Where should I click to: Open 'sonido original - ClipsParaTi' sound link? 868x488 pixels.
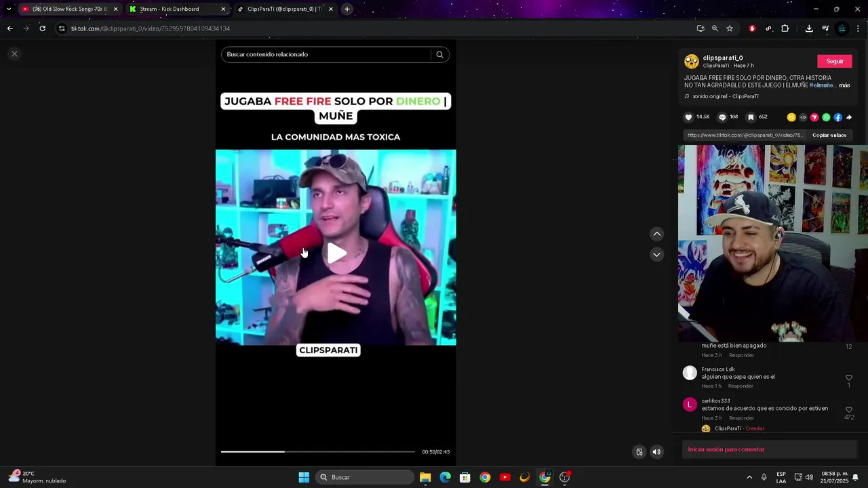point(725,96)
